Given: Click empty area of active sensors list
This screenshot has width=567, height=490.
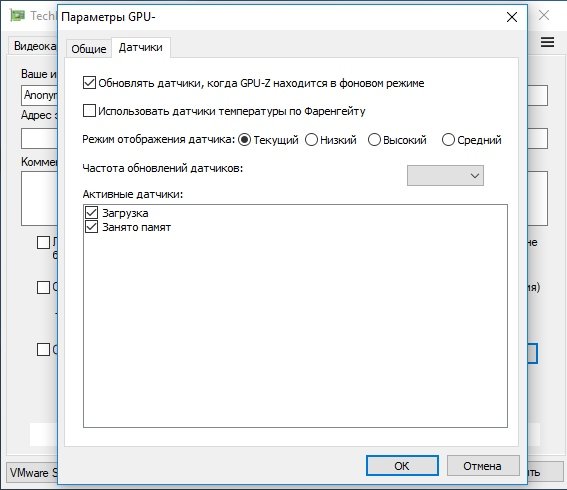Looking at the screenshot, I should [295, 325].
